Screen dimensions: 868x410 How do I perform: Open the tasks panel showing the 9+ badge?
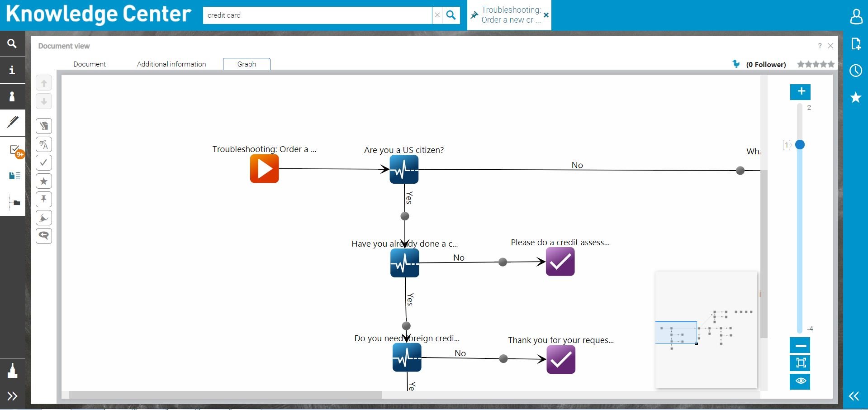click(13, 150)
